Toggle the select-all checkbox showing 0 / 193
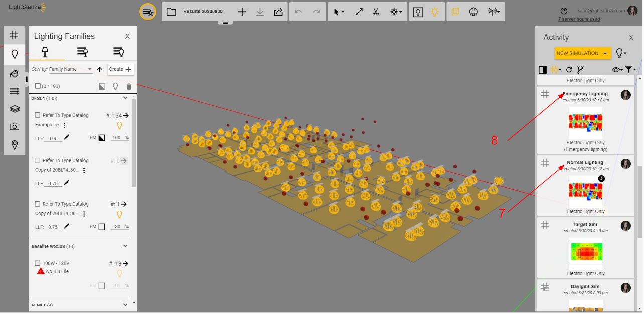The width and height of the screenshot is (644, 314). (x=38, y=86)
